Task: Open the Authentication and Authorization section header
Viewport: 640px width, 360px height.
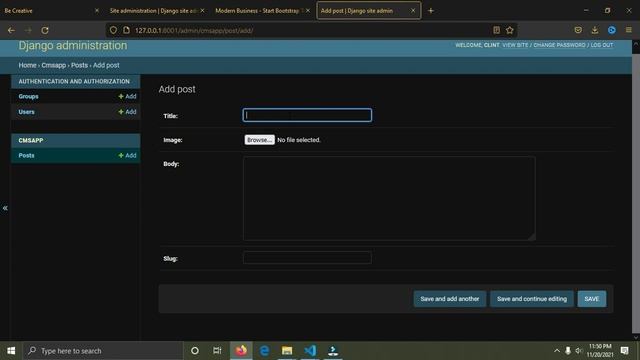Action: (x=74, y=82)
